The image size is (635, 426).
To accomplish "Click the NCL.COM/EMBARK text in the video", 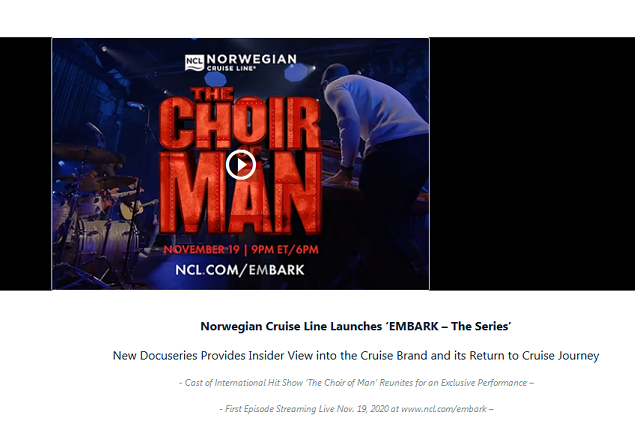I will coord(240,270).
